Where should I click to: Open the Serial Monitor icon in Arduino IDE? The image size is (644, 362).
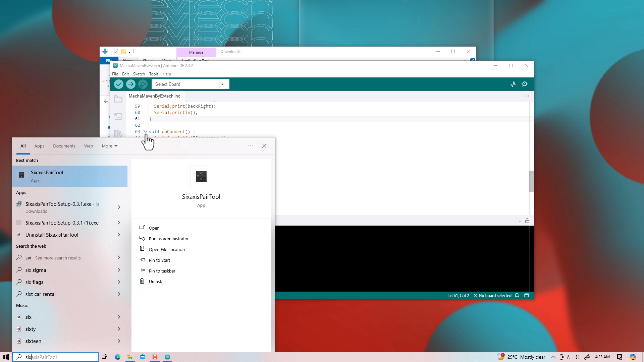(x=525, y=84)
